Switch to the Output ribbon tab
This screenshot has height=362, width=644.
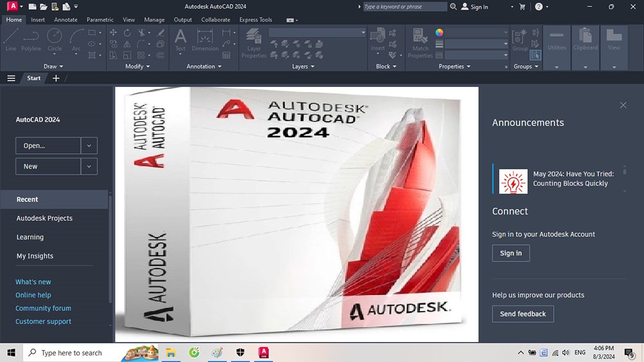183,20
